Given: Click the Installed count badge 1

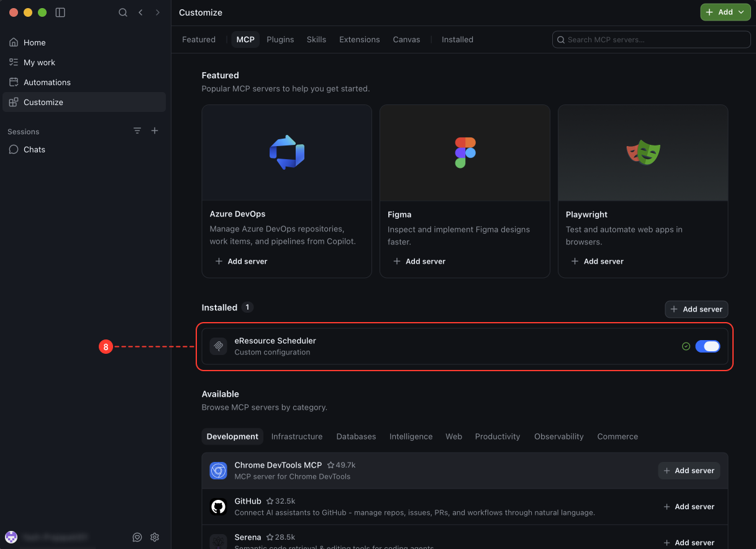Looking at the screenshot, I should [x=247, y=307].
